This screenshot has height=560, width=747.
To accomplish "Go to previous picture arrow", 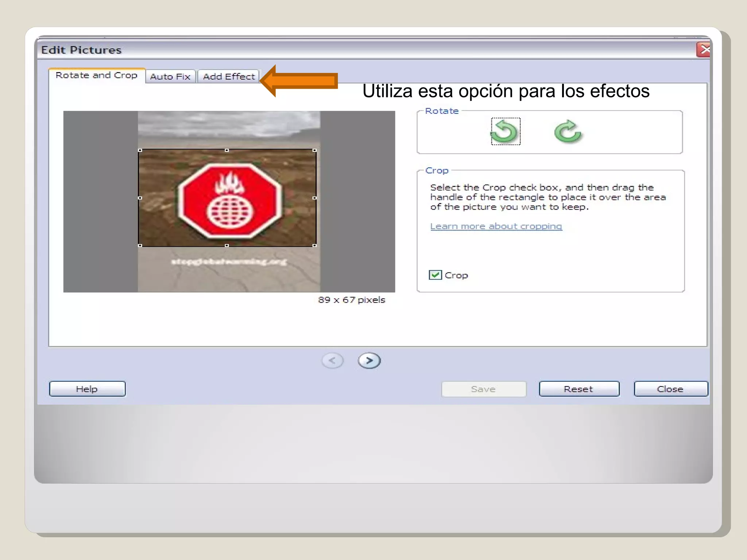I will click(x=332, y=361).
